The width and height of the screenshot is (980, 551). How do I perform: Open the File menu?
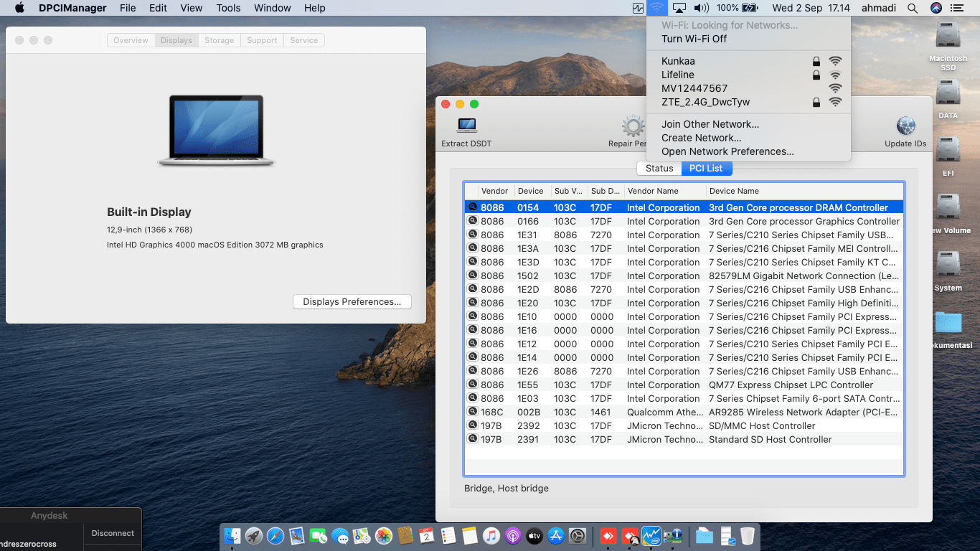[128, 8]
